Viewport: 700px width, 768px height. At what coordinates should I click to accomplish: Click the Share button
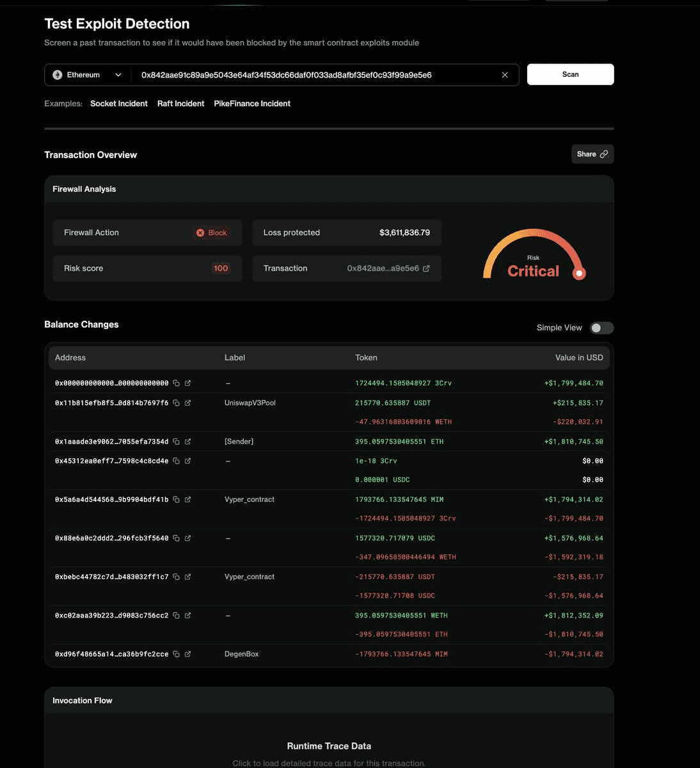pyautogui.click(x=592, y=154)
